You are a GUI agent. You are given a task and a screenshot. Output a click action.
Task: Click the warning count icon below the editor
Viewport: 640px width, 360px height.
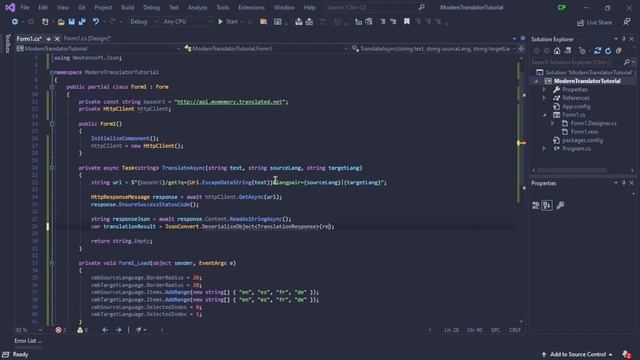pos(80,330)
